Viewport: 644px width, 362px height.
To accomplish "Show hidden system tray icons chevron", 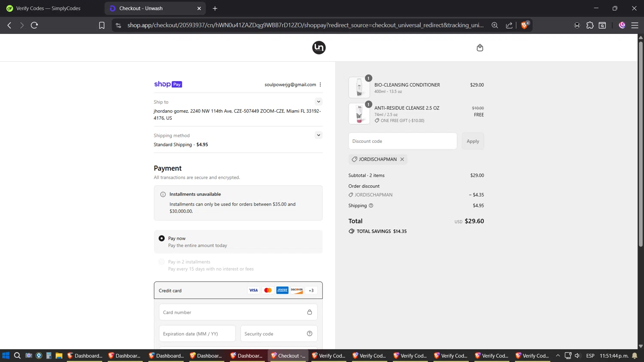I will tap(558, 356).
